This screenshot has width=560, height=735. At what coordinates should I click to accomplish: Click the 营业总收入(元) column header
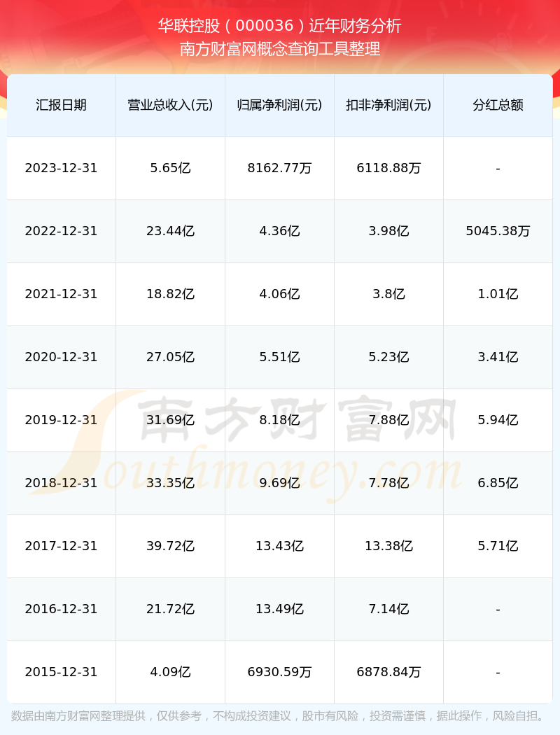171,105
